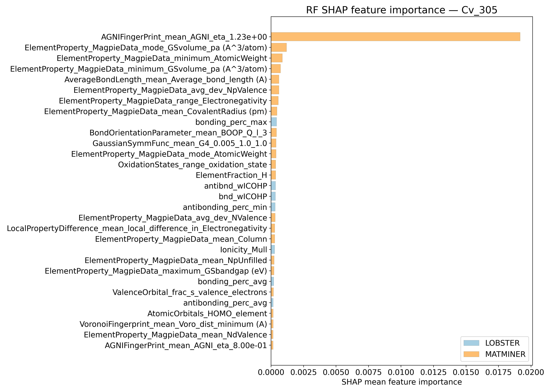Click the OxidationStates_range_oxidation_state label

192,165
